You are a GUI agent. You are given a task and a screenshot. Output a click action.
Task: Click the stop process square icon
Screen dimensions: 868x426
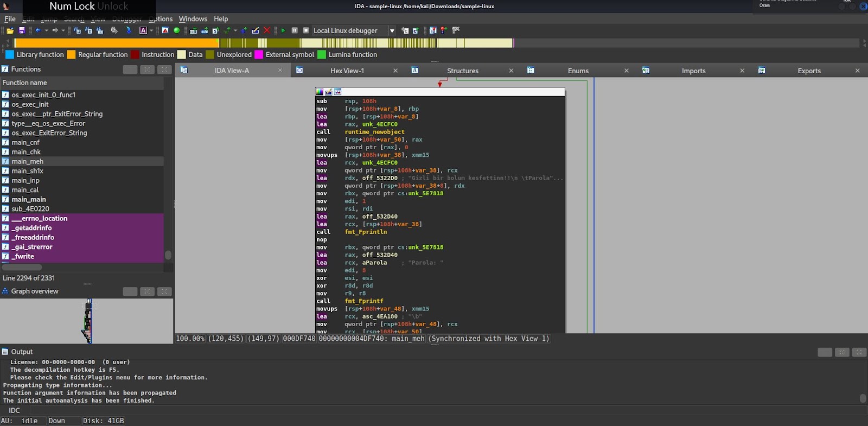306,30
